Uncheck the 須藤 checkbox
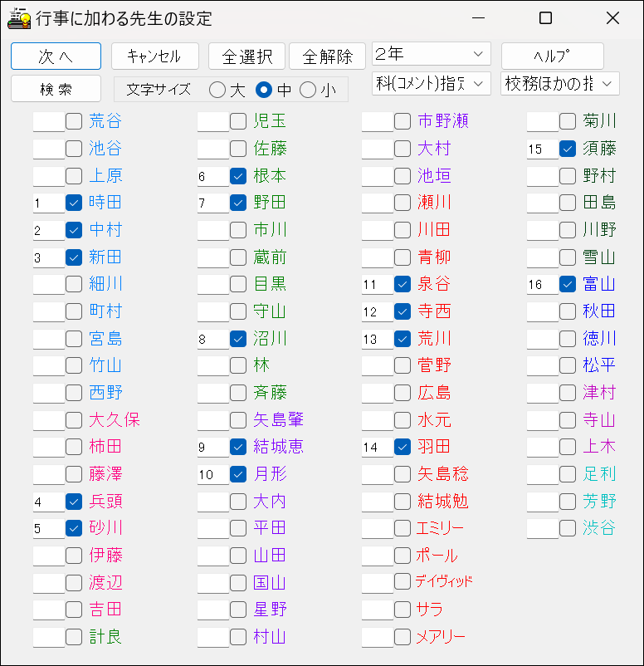The image size is (644, 666). [568, 149]
